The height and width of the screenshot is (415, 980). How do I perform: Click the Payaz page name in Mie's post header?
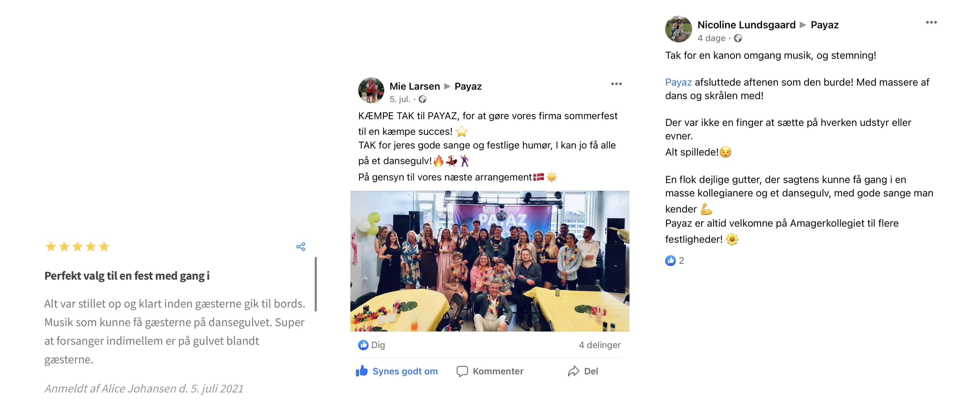pyautogui.click(x=468, y=86)
